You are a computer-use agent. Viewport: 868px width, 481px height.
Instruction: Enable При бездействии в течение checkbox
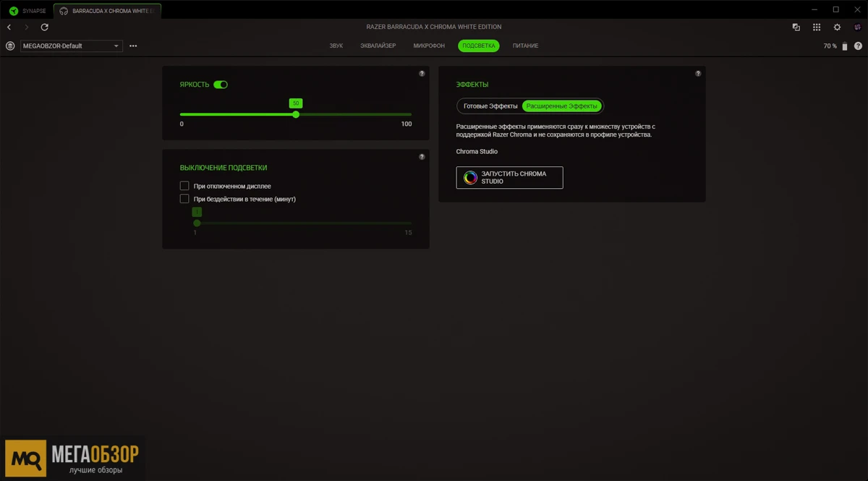click(x=184, y=199)
